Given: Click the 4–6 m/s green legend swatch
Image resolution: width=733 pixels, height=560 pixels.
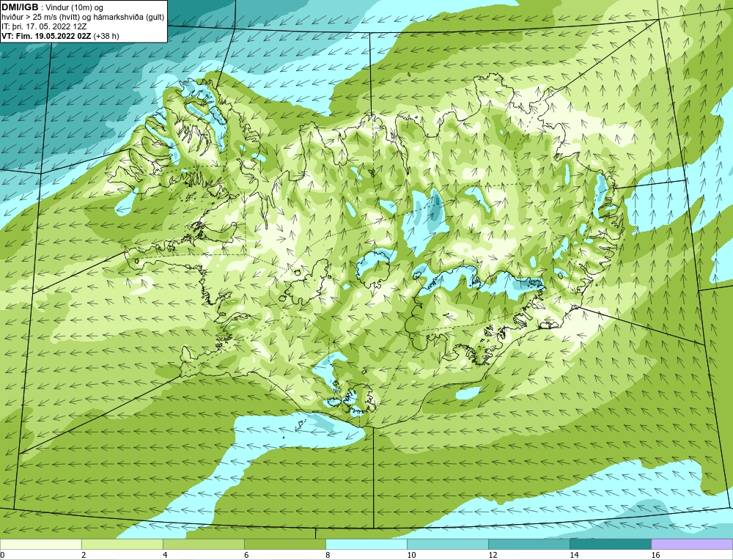Looking at the screenshot, I should [203, 544].
